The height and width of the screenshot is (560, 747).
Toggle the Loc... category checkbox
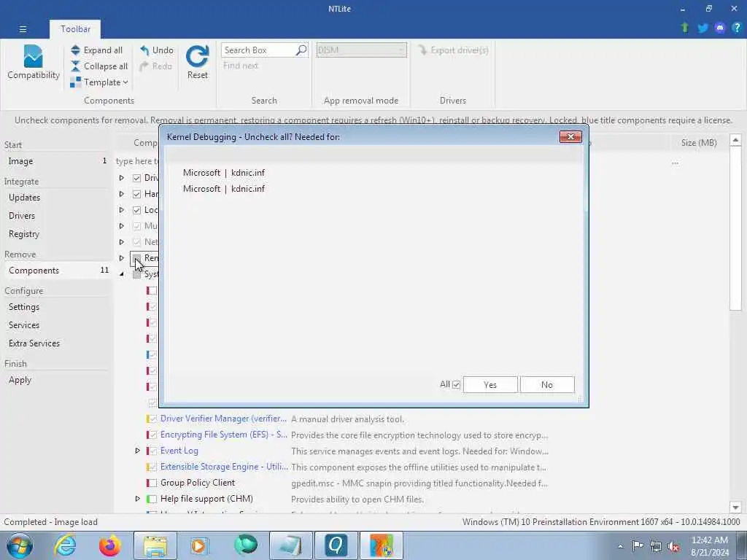tap(136, 210)
